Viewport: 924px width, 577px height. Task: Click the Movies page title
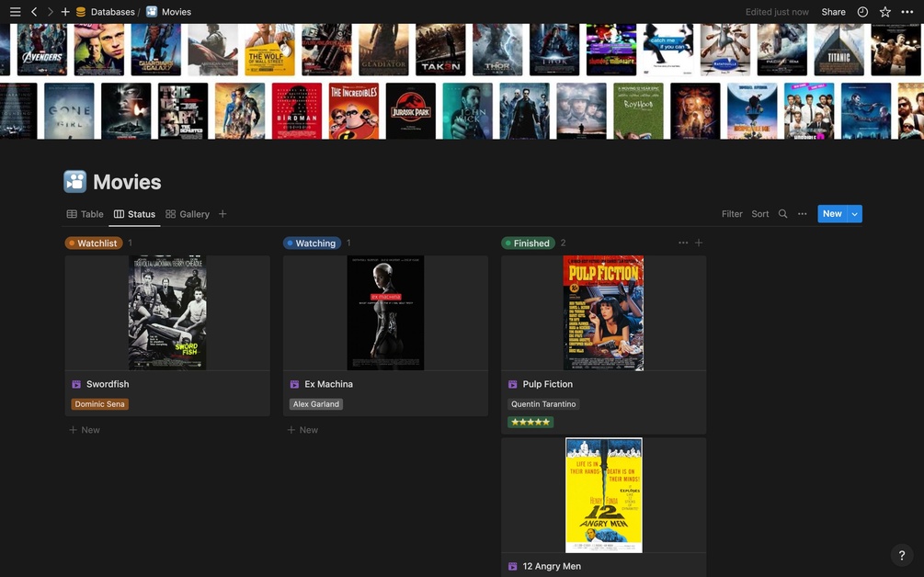coord(127,182)
